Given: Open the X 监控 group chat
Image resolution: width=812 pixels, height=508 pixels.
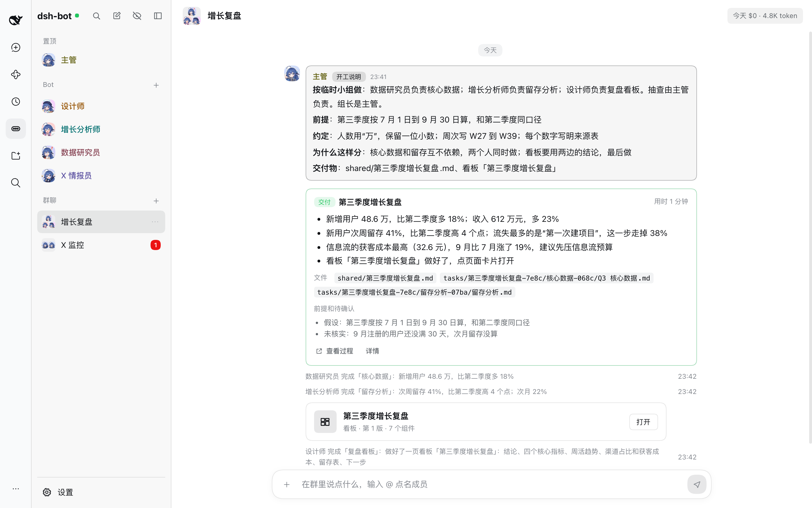Looking at the screenshot, I should 101,245.
